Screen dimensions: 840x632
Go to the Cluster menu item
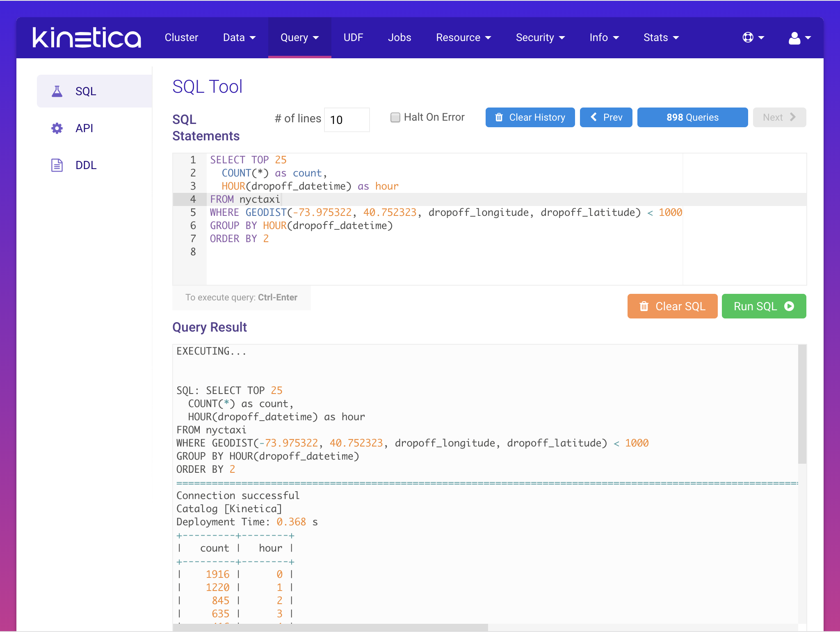pos(181,37)
